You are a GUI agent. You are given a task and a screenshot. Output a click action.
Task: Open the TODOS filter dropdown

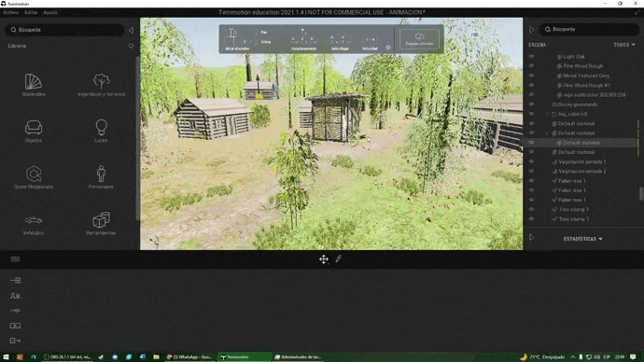tap(624, 45)
